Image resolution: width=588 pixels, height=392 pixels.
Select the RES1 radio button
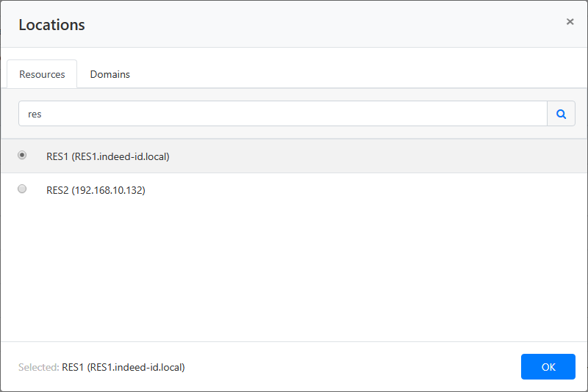coord(22,156)
